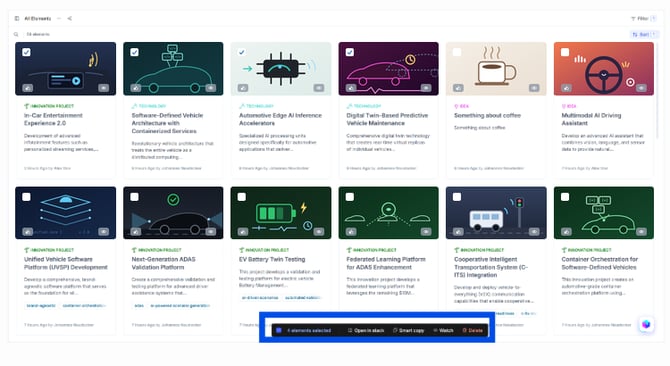Click Open in stack in selection bar

(366, 331)
